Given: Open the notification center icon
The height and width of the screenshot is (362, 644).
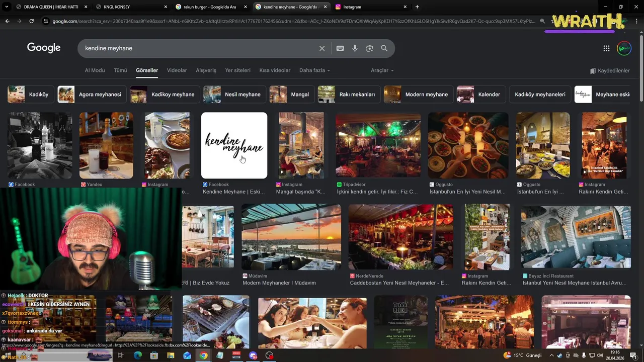Looking at the screenshot, I should (633, 355).
